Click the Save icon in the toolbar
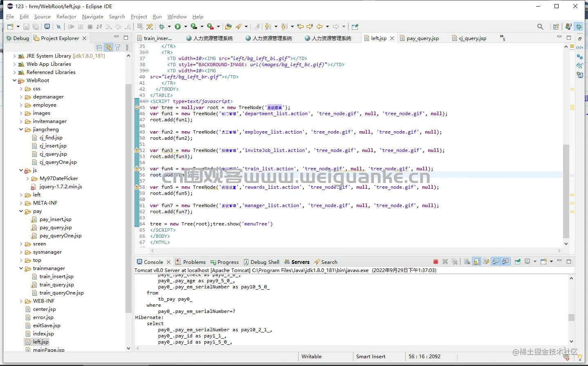The width and height of the screenshot is (588, 366). point(26,27)
